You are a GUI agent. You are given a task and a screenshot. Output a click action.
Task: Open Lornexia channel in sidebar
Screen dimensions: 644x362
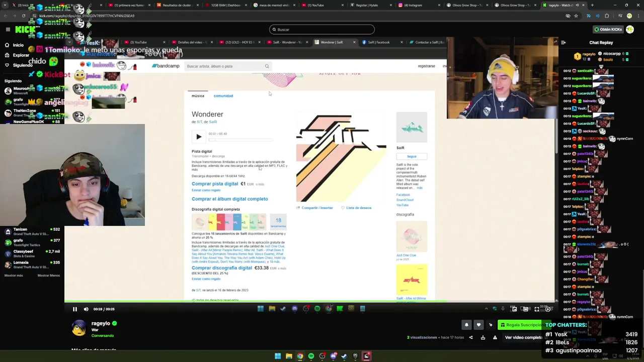(31, 264)
